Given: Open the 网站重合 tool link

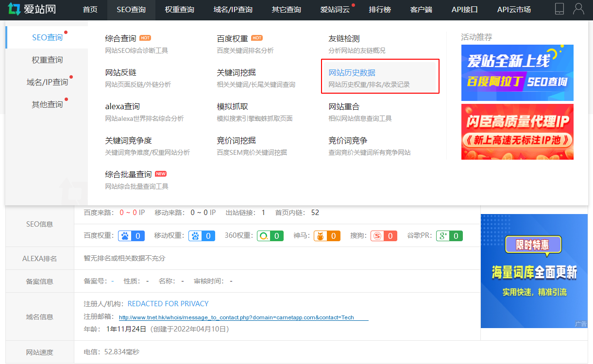Looking at the screenshot, I should (344, 106).
